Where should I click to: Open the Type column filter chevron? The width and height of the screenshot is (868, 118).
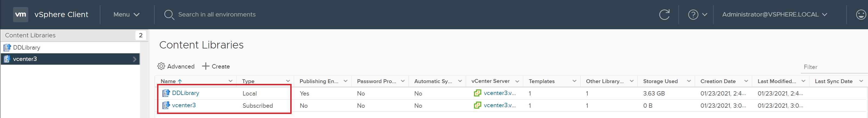coord(288,81)
